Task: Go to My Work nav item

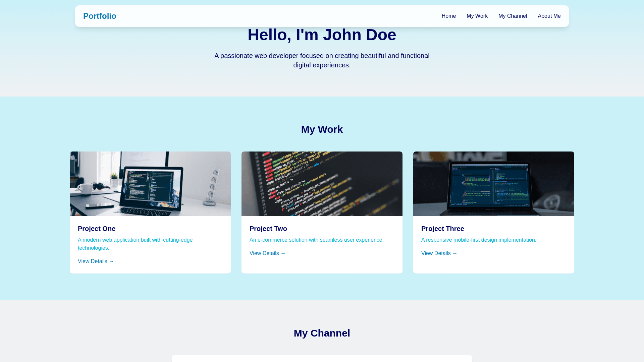Action: pyautogui.click(x=477, y=16)
